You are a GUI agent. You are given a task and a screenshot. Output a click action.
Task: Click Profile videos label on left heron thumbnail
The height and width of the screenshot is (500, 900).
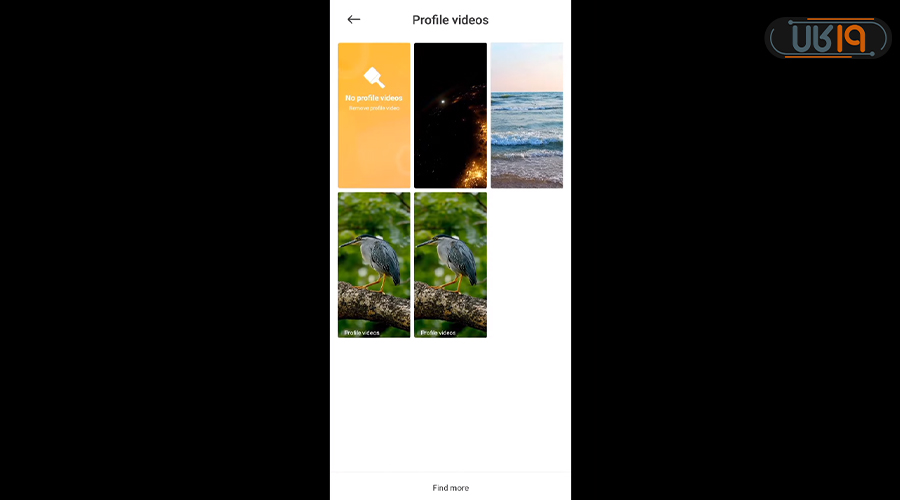(362, 332)
